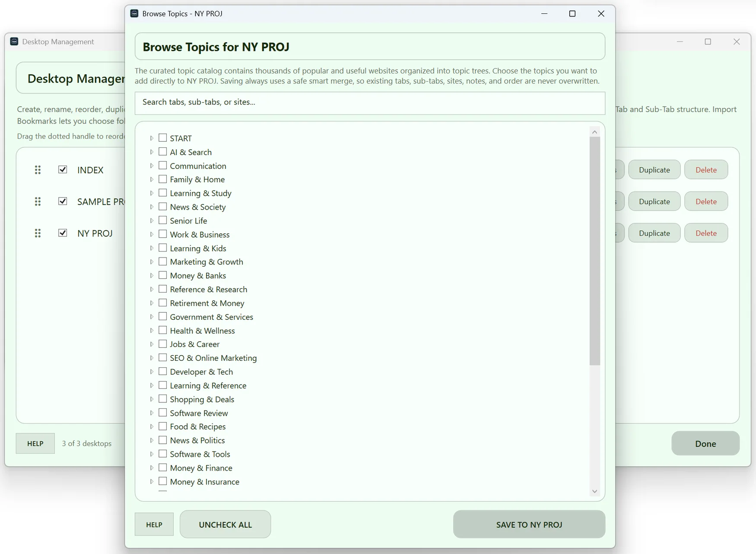Open HELP in Desktop Management window

point(35,443)
